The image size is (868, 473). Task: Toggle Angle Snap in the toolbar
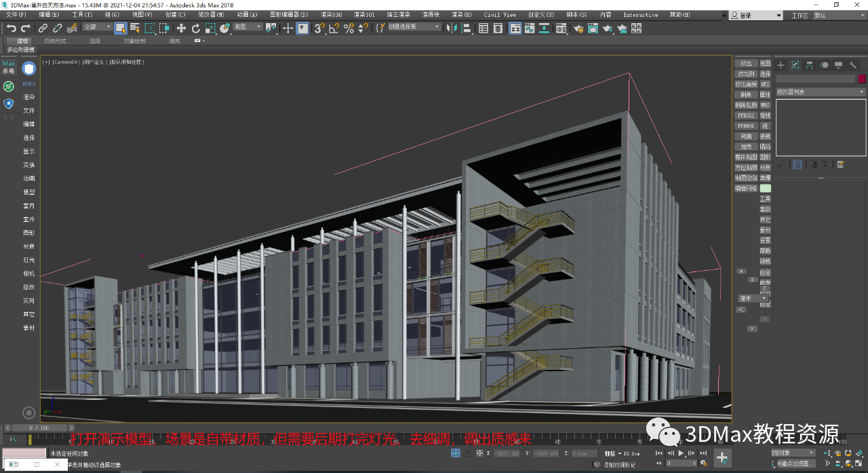tap(334, 28)
